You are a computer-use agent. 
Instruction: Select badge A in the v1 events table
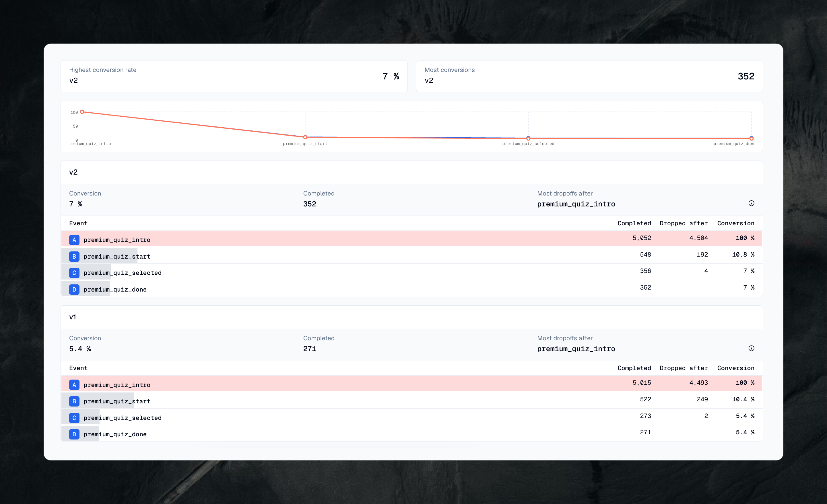point(74,385)
